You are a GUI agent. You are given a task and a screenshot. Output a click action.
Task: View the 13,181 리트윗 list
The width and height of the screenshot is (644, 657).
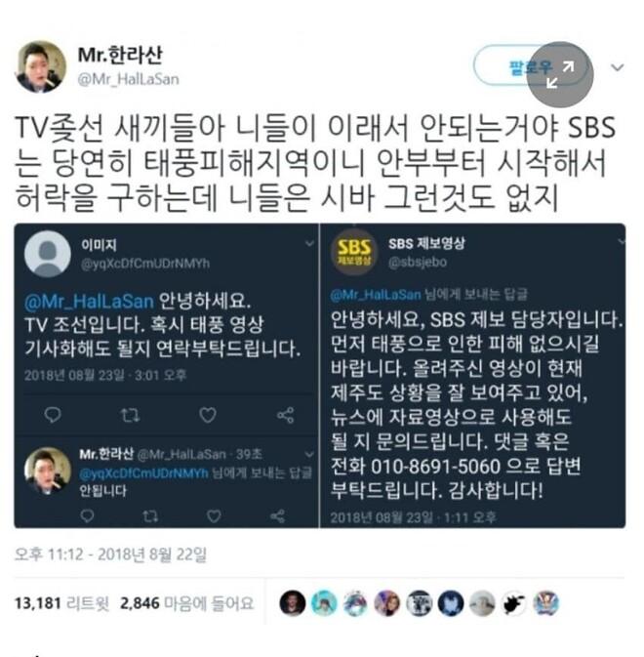pos(62,603)
